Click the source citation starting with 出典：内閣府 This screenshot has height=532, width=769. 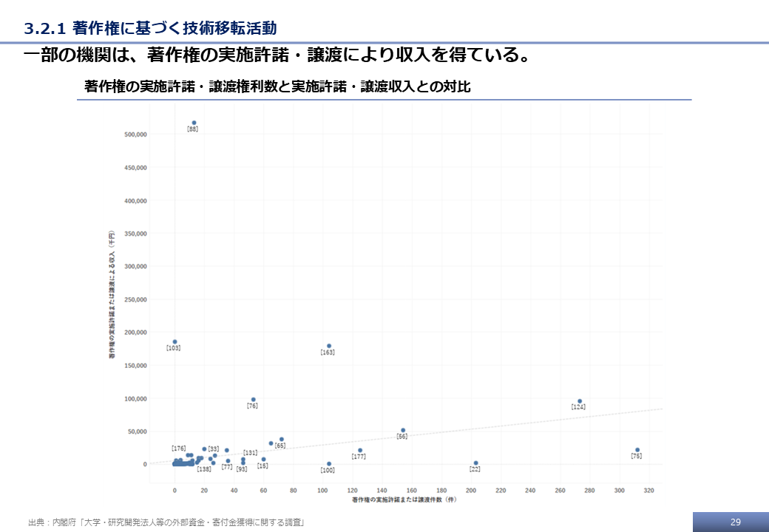click(166, 522)
